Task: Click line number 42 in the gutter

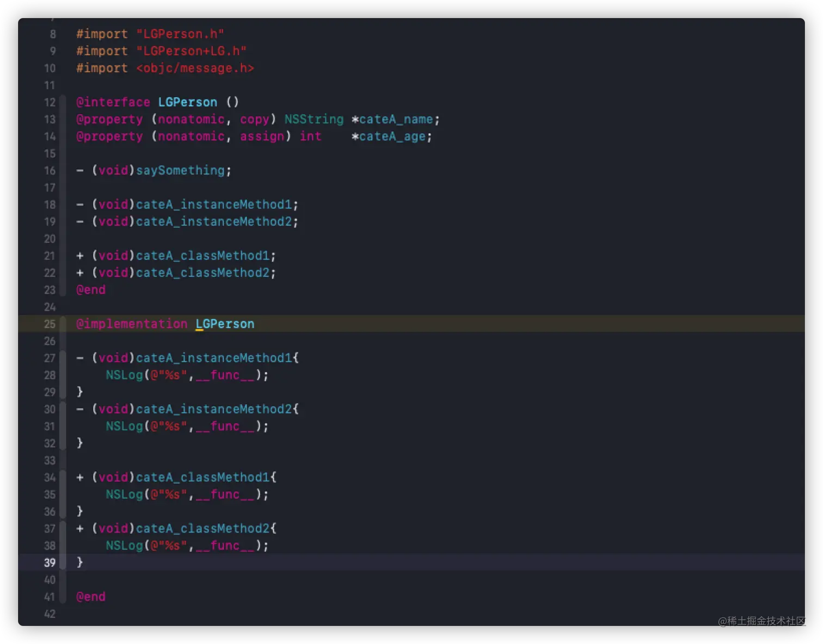Action: point(50,614)
